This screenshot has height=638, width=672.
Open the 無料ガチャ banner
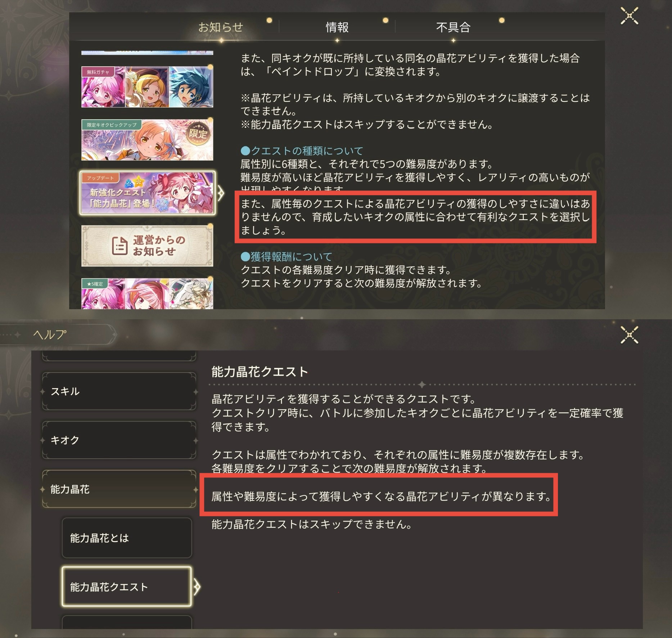[x=147, y=87]
